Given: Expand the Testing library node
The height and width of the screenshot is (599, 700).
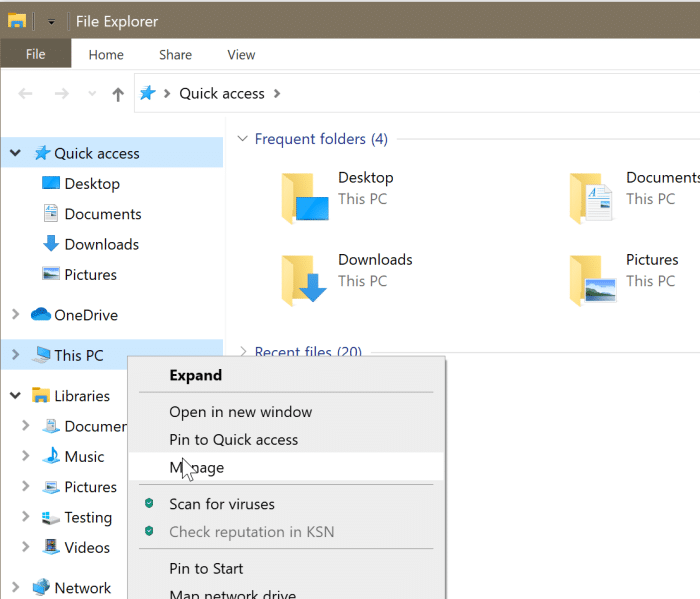Looking at the screenshot, I should point(25,516).
